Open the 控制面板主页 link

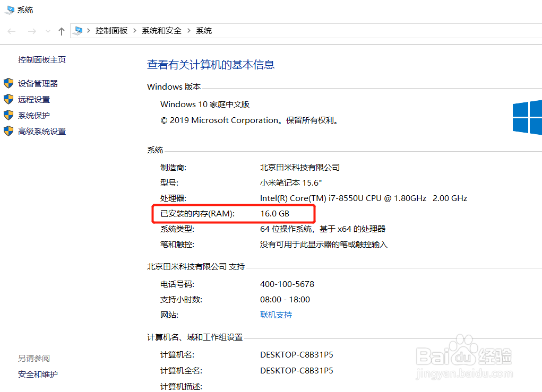[42, 60]
